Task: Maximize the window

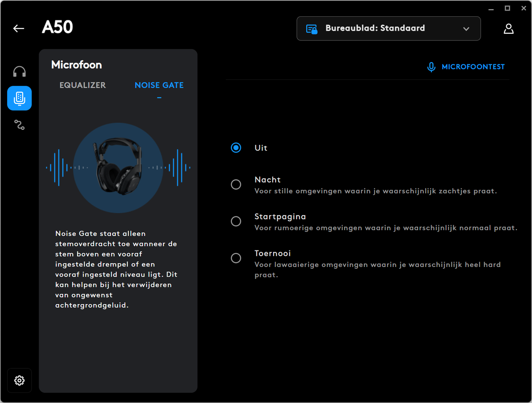Action: point(508,8)
